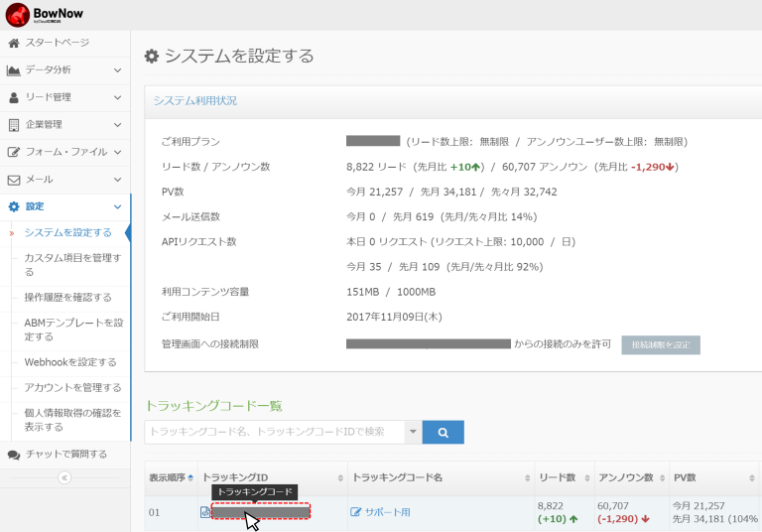762x532 pixels.
Task: Click the 8,822 lead count in row 01
Action: click(x=551, y=506)
